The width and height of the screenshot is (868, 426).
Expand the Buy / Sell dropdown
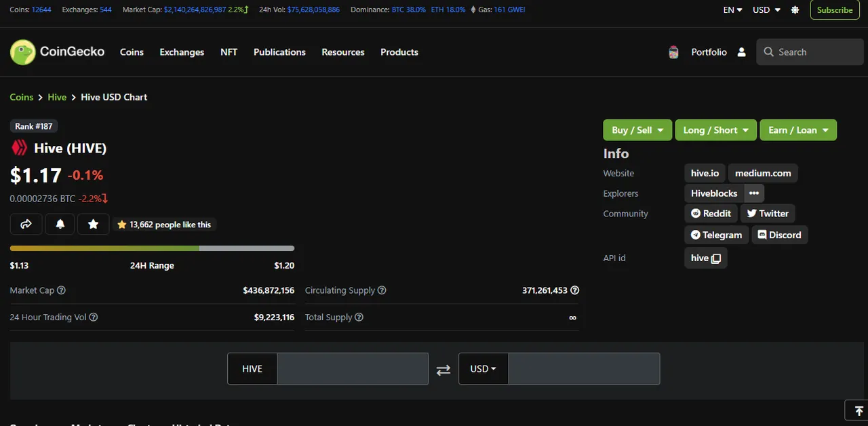click(x=637, y=130)
